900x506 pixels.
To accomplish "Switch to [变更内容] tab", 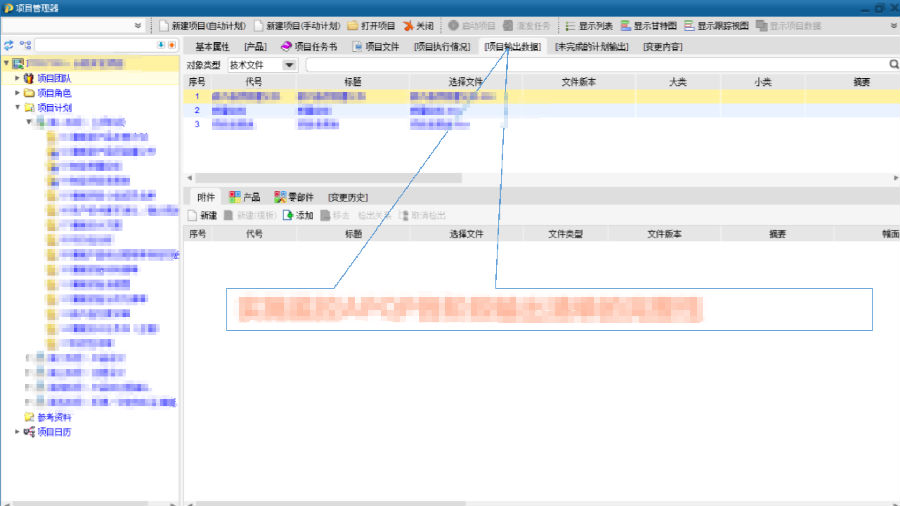I will [x=662, y=46].
